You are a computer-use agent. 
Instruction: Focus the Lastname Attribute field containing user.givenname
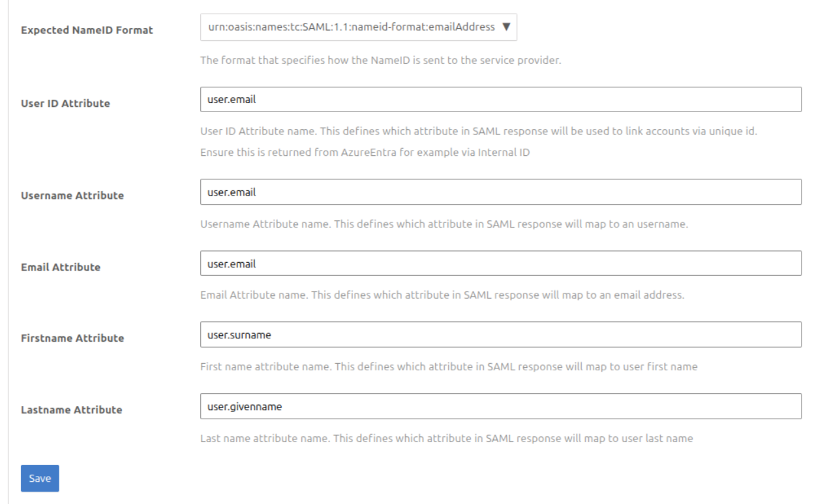pyautogui.click(x=500, y=406)
